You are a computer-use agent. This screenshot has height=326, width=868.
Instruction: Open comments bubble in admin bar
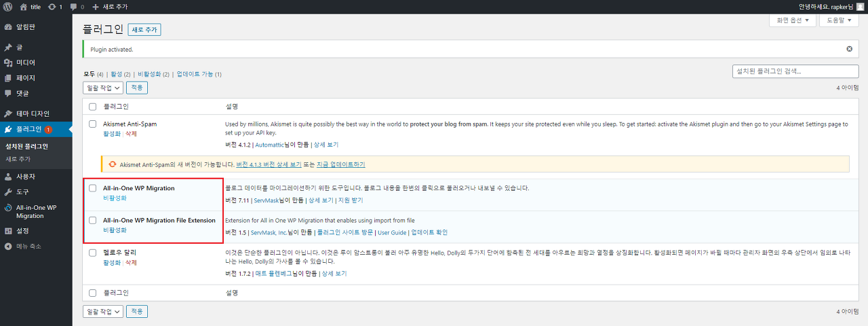tap(77, 6)
